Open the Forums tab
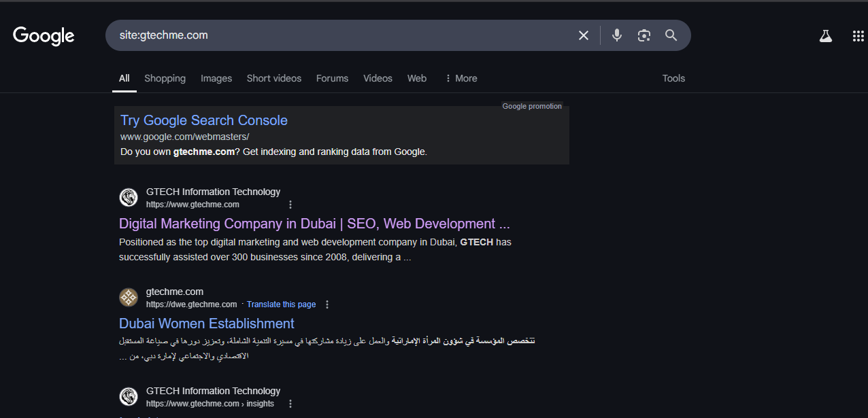The height and width of the screenshot is (418, 868). pos(332,78)
